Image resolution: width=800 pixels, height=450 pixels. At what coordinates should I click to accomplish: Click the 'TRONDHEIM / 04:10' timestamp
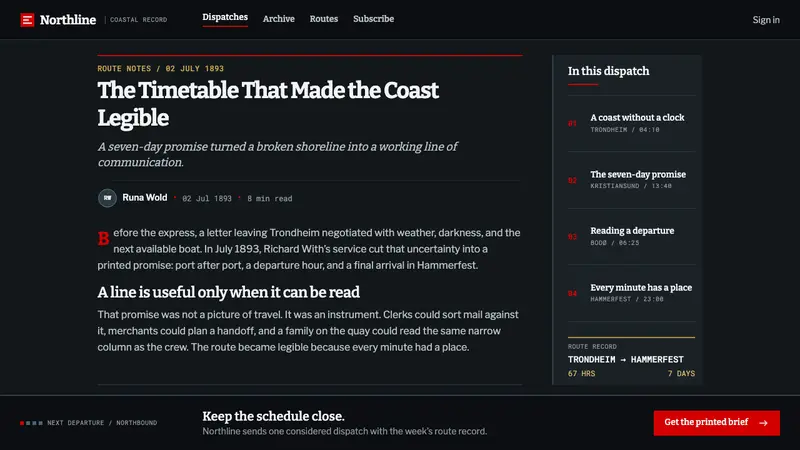pos(625,130)
